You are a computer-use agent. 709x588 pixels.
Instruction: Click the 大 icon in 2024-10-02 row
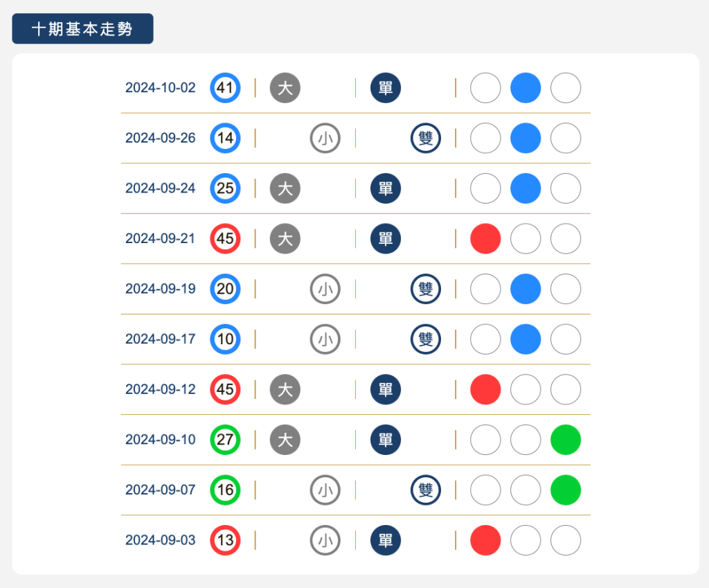point(285,88)
